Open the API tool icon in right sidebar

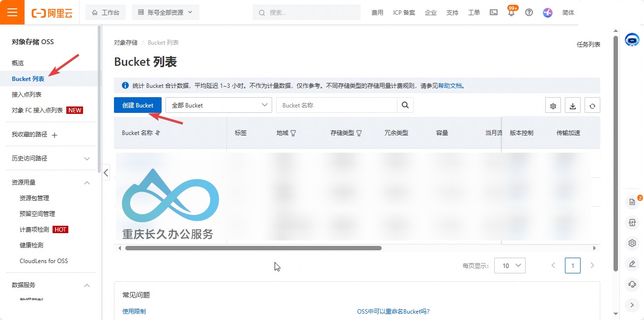(632, 222)
